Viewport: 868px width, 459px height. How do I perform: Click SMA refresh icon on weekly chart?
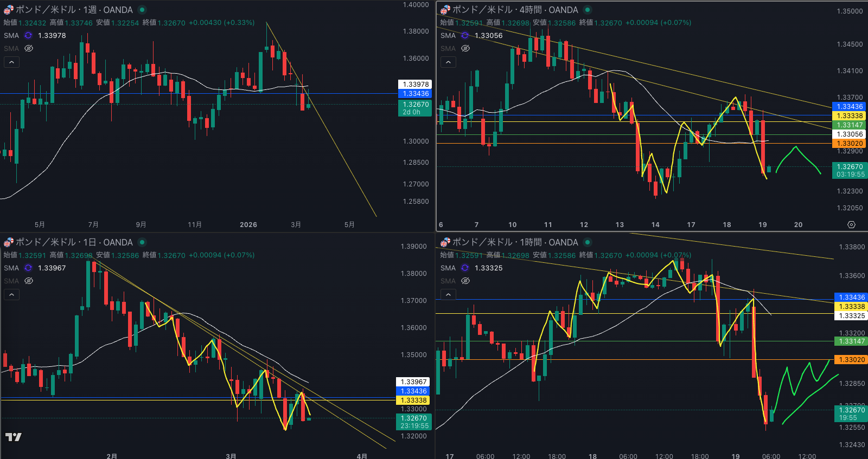(28, 35)
